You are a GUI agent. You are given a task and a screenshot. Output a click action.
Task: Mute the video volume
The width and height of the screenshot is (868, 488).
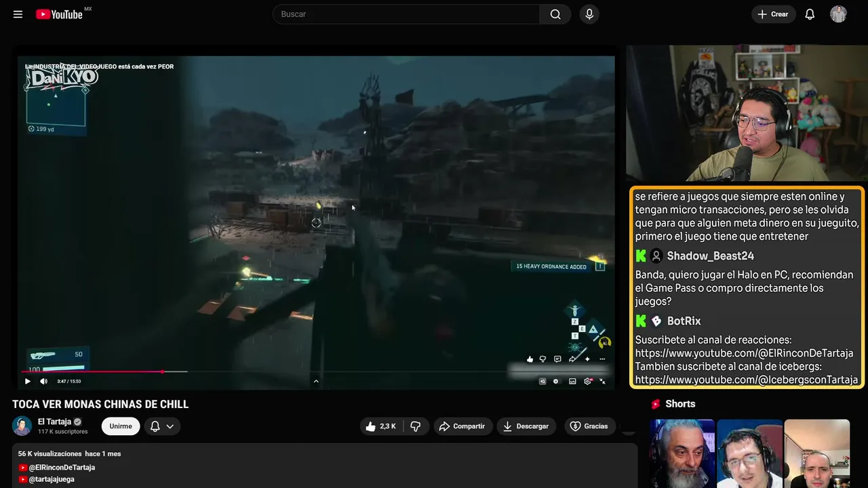pyautogui.click(x=44, y=382)
